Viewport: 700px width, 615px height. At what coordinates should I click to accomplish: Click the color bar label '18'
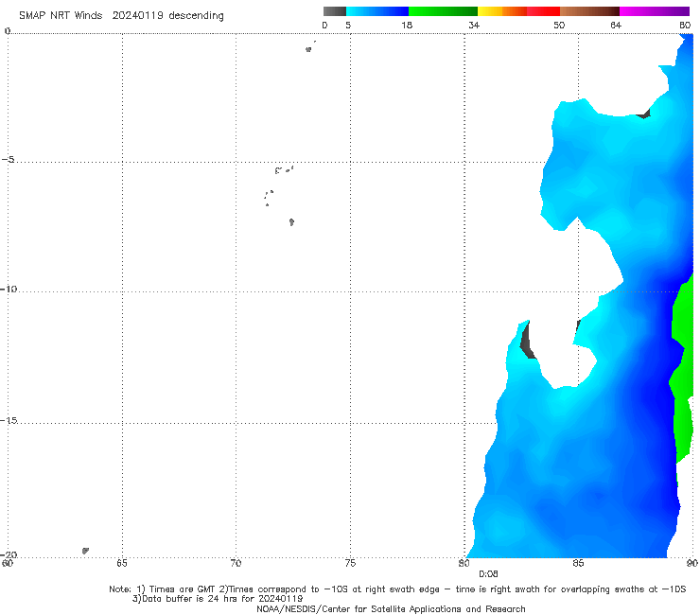pos(407,25)
